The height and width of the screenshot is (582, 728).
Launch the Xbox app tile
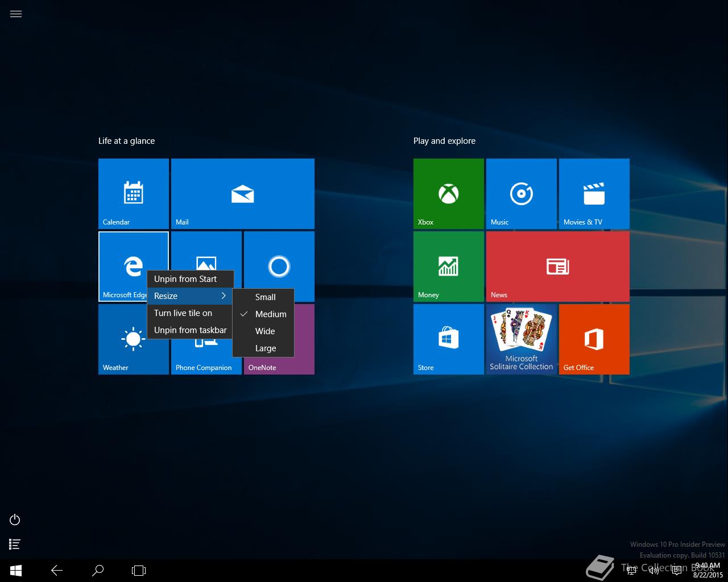448,193
